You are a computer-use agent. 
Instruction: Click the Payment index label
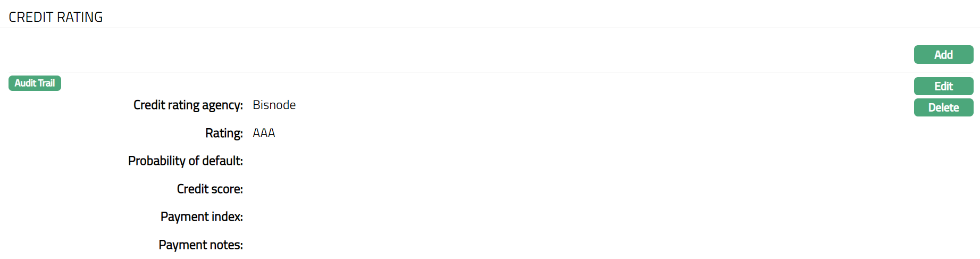tap(202, 216)
